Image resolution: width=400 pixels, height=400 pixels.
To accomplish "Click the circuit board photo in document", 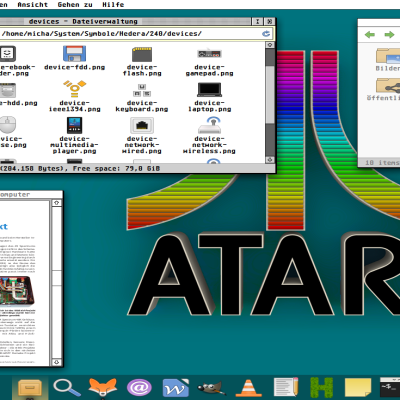I will 17,291.
